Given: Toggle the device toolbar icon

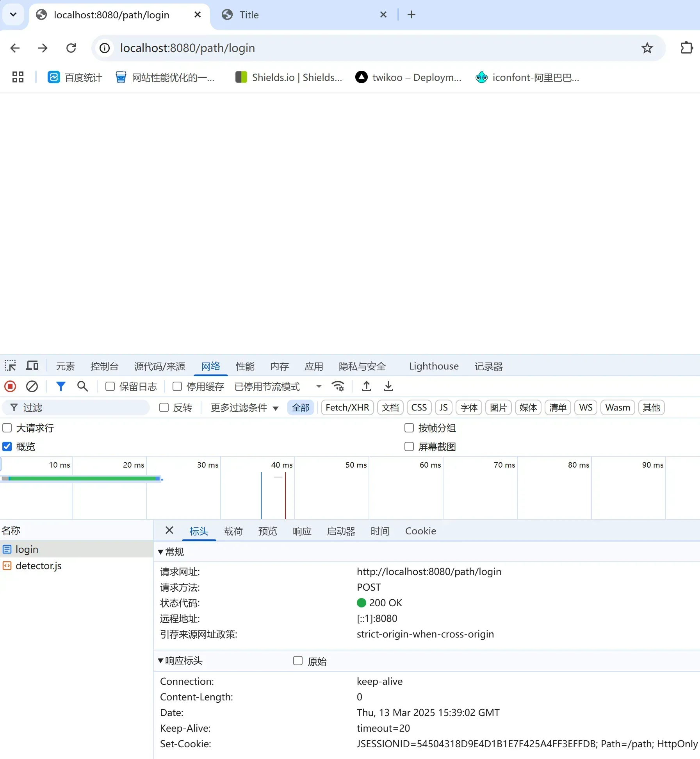Looking at the screenshot, I should [x=32, y=366].
